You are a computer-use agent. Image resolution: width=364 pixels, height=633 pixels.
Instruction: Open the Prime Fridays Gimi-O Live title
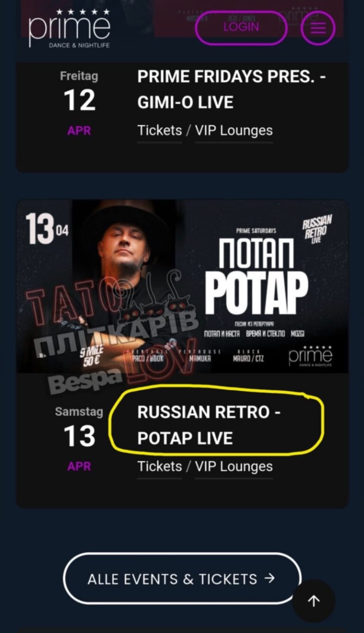(231, 90)
